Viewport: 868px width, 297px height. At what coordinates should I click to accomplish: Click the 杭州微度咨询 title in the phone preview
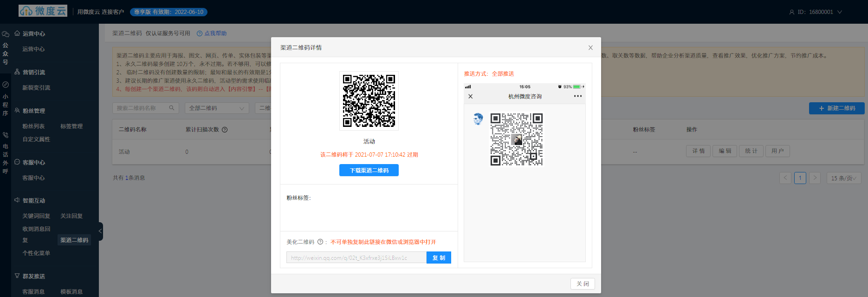click(525, 97)
